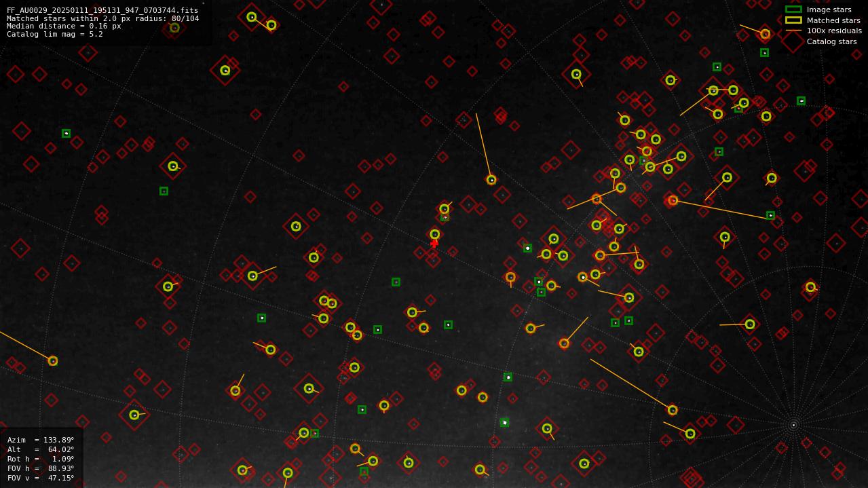Click the orange 100x residuals legend line
Image resolution: width=868 pixels, height=488 pixels.
tap(793, 31)
